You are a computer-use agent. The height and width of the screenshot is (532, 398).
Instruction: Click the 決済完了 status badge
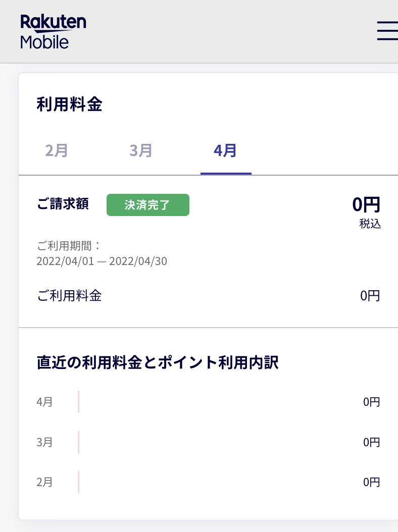(147, 205)
